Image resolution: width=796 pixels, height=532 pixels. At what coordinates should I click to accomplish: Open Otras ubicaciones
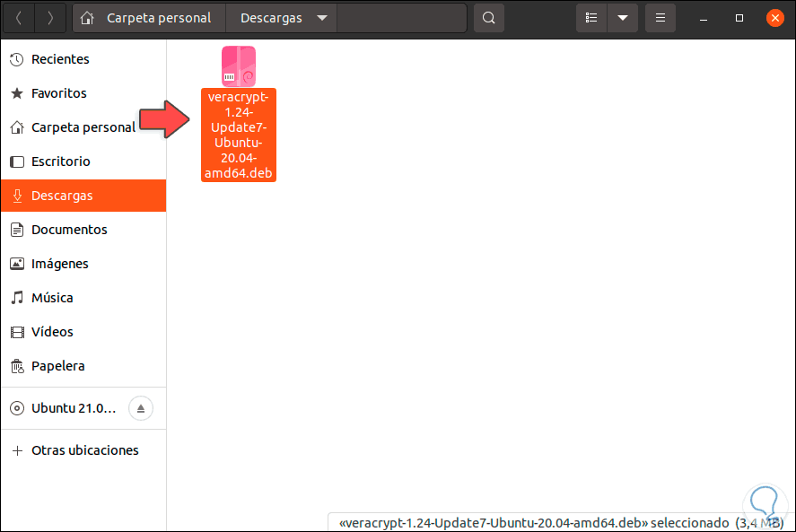coord(85,449)
